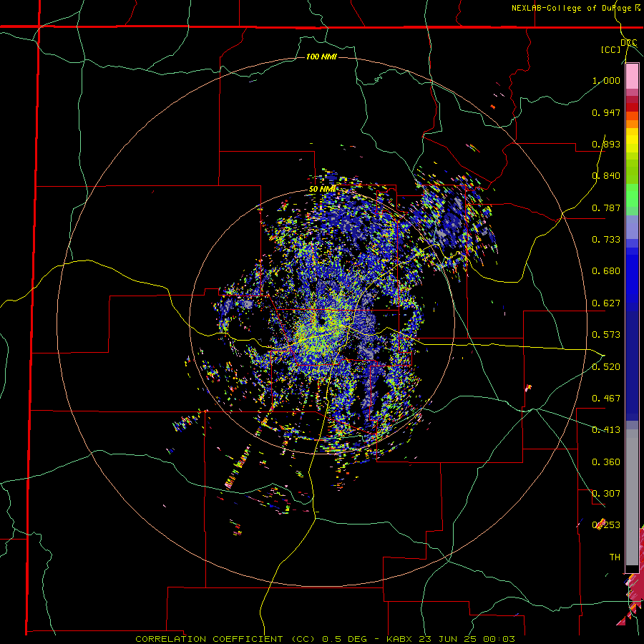Image resolution: width=644 pixels, height=644 pixels.
Task: Click the KABX station identifier
Action: [x=401, y=639]
